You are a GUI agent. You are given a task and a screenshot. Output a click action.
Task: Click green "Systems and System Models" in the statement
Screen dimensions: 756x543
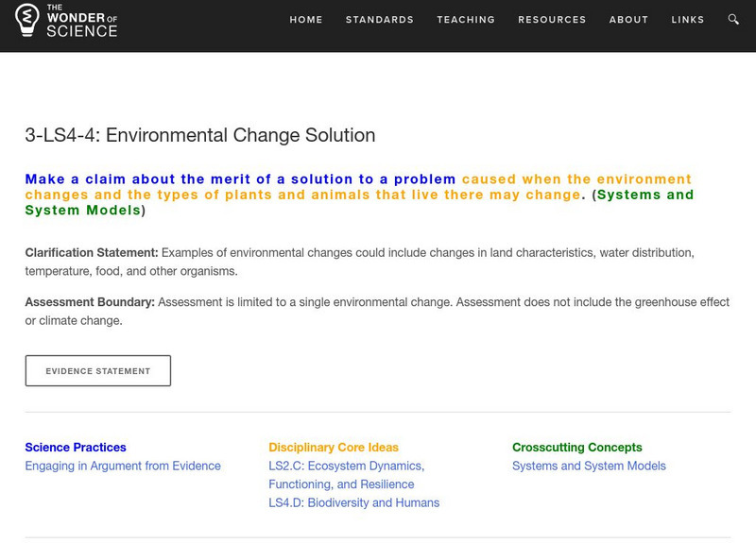pyautogui.click(x=643, y=195)
